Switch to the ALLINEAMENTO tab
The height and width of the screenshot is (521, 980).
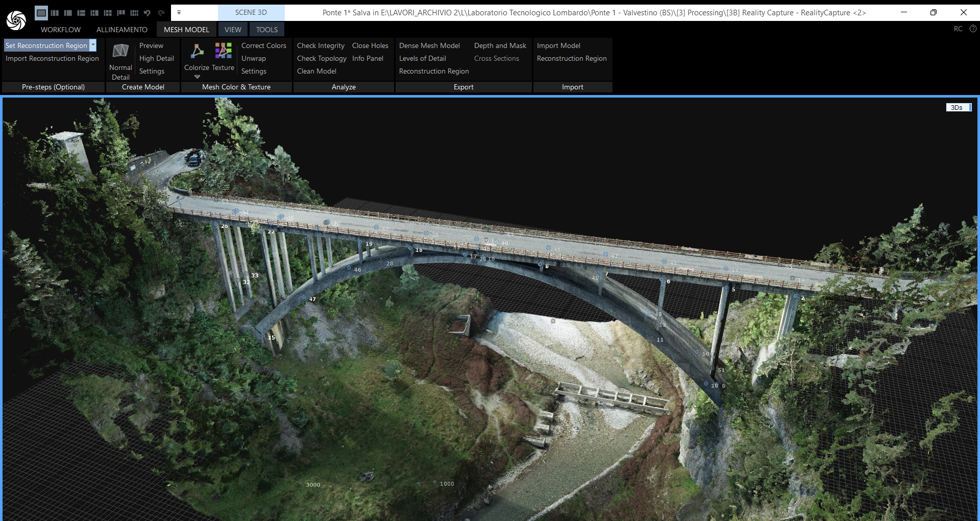pos(121,30)
